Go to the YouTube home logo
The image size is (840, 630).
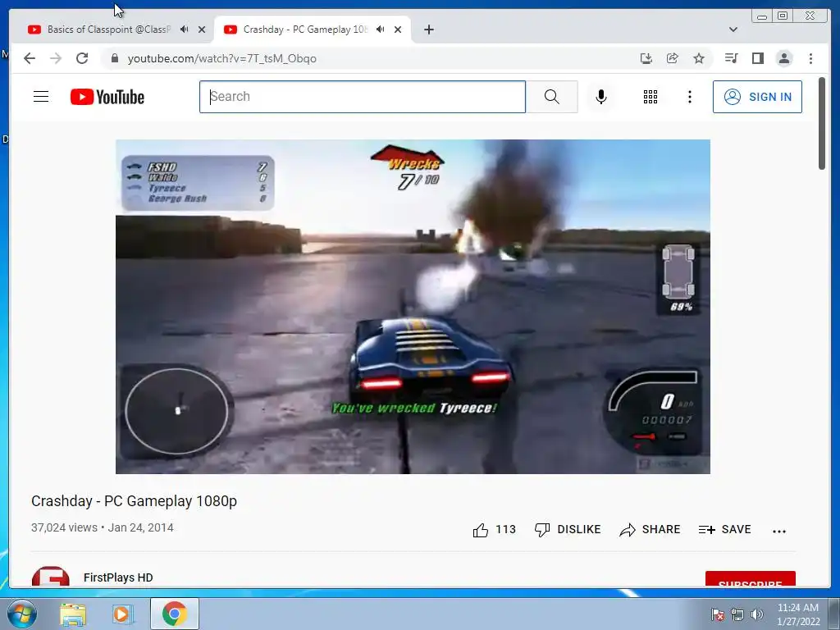coord(107,97)
